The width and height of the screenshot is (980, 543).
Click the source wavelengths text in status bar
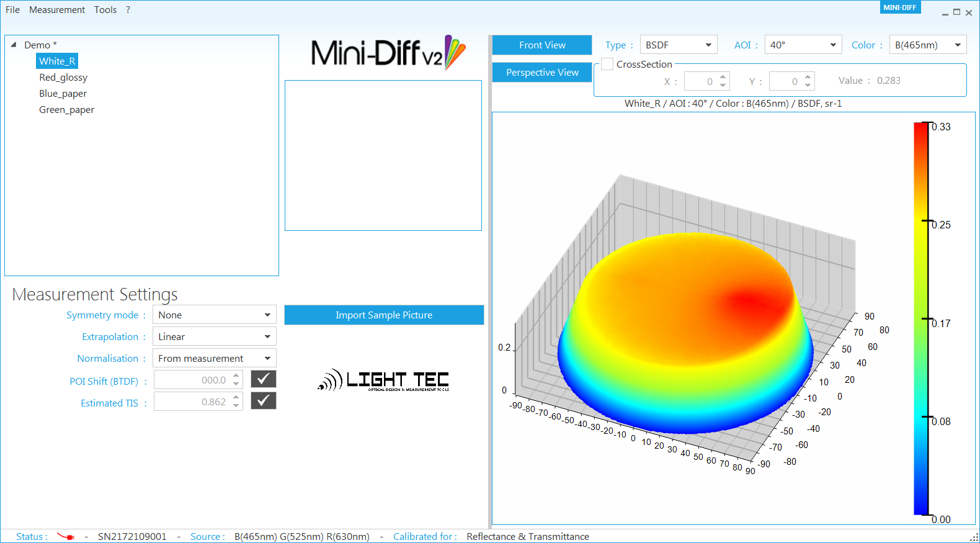[x=301, y=536]
